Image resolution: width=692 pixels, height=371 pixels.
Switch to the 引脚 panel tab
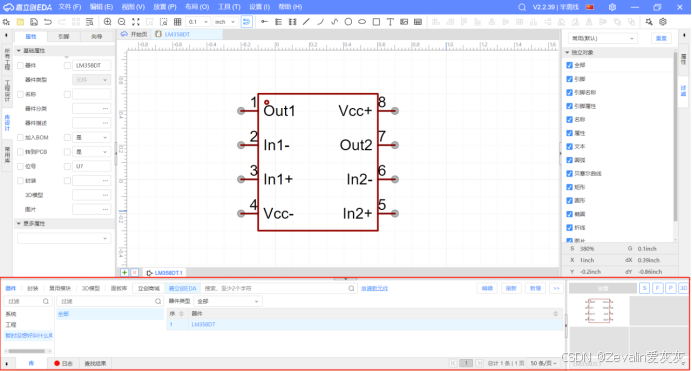point(64,37)
